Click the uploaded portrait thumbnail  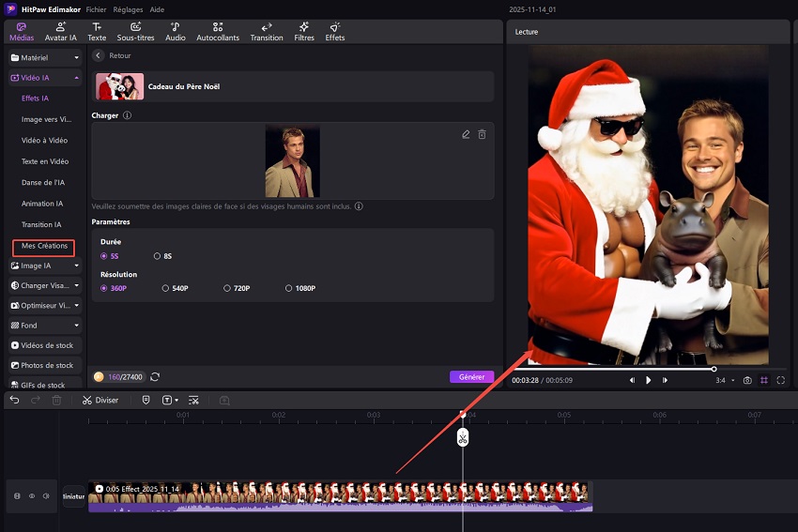click(x=293, y=161)
